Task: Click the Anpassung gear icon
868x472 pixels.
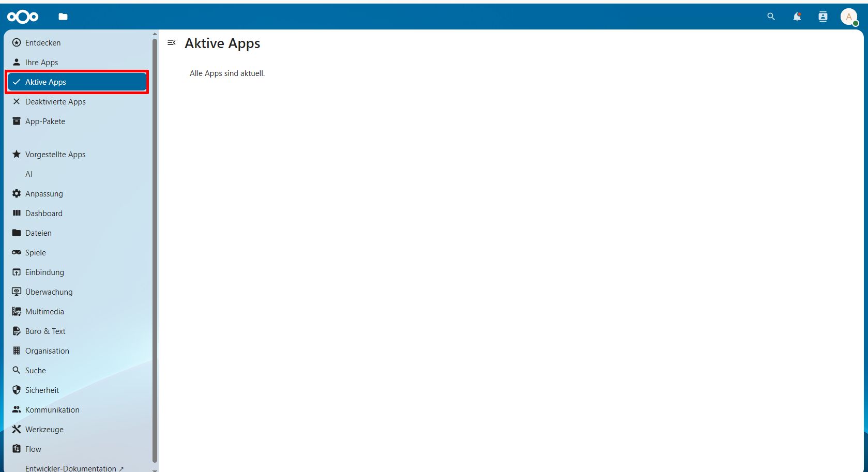Action: (17, 194)
